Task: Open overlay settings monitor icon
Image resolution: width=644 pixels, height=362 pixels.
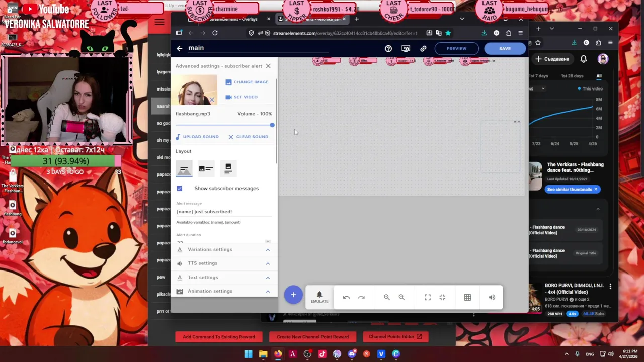Action: click(406, 49)
